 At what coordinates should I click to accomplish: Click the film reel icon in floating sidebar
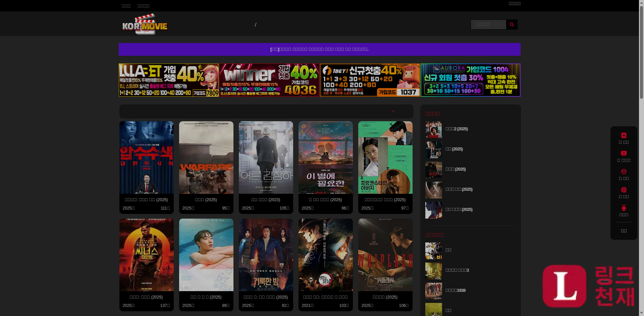coord(624,190)
